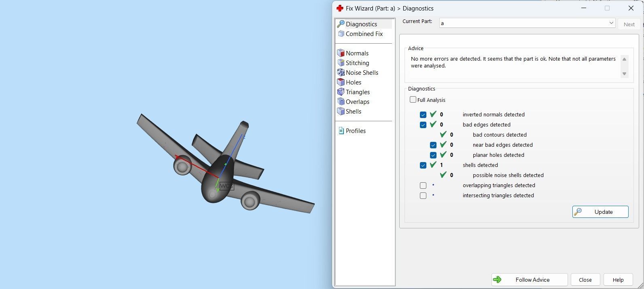Enable the overlapping triangles detected checkbox

point(423,186)
